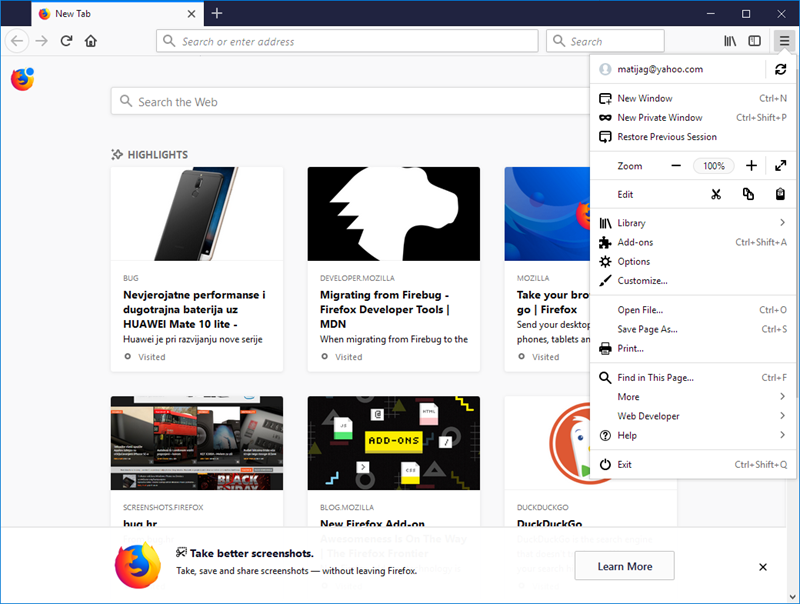Go to Home page icon
The height and width of the screenshot is (604, 800).
[x=91, y=41]
